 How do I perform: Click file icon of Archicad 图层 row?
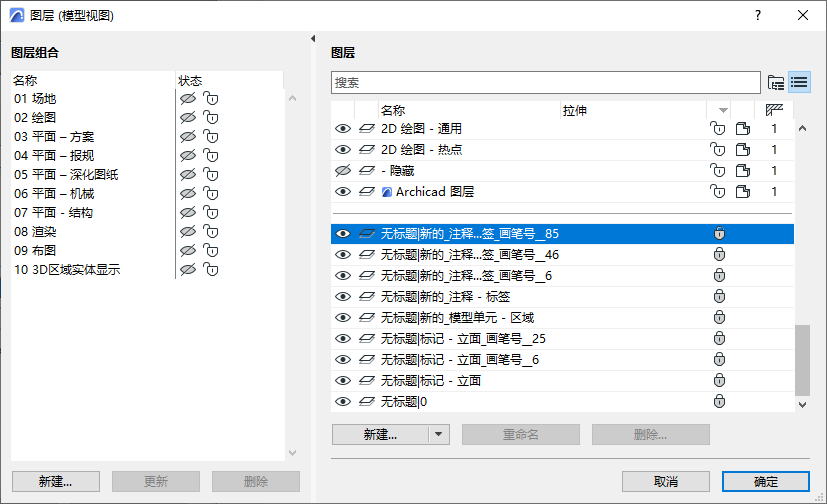743,192
